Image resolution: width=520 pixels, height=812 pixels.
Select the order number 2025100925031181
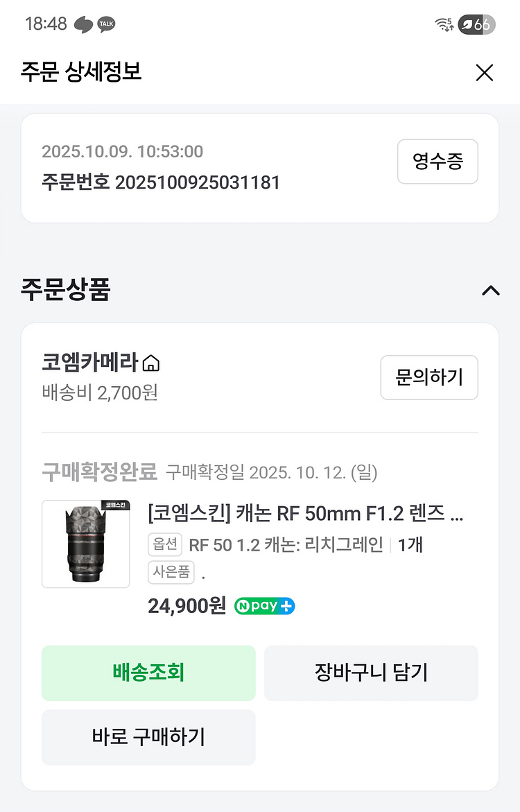click(x=197, y=182)
